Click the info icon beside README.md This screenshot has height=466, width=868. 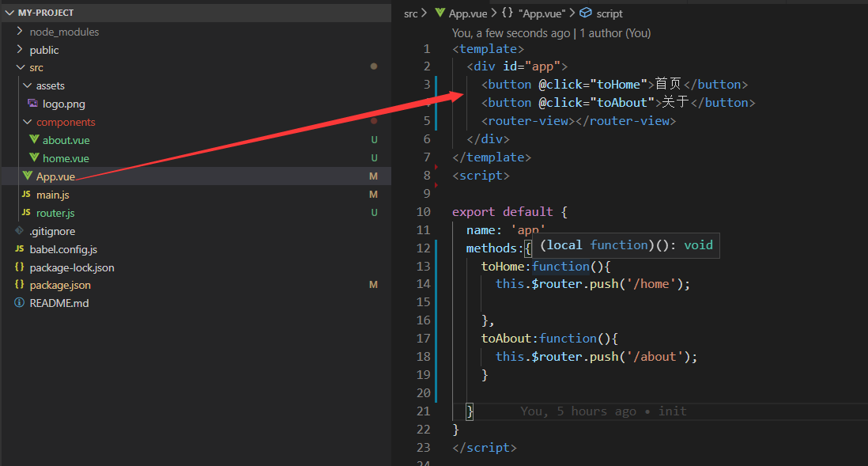click(x=20, y=302)
